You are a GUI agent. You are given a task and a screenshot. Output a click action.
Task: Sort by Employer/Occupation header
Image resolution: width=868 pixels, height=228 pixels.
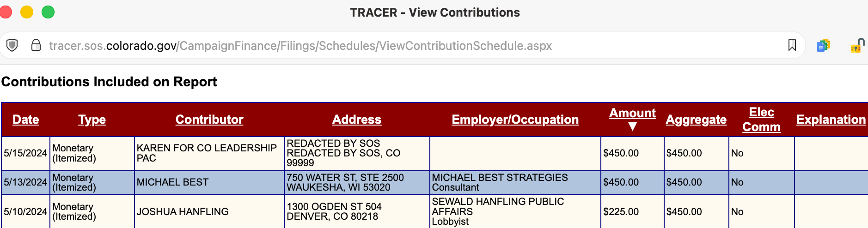pos(515,120)
